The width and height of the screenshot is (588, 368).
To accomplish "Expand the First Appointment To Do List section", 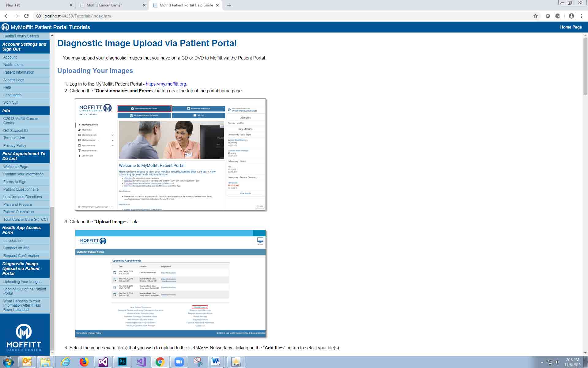I will click(x=24, y=156).
